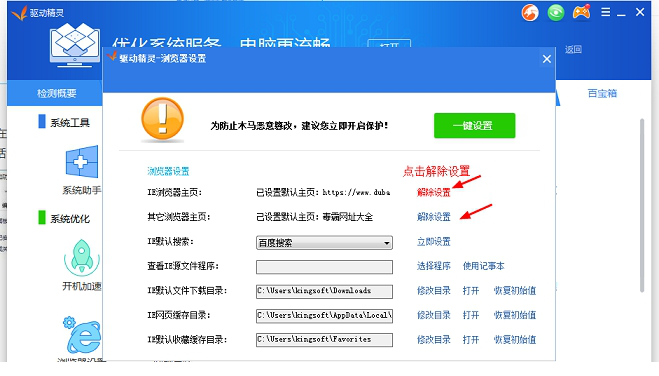Click the orange warning exclamation icon
The image size is (659, 376).
point(162,119)
